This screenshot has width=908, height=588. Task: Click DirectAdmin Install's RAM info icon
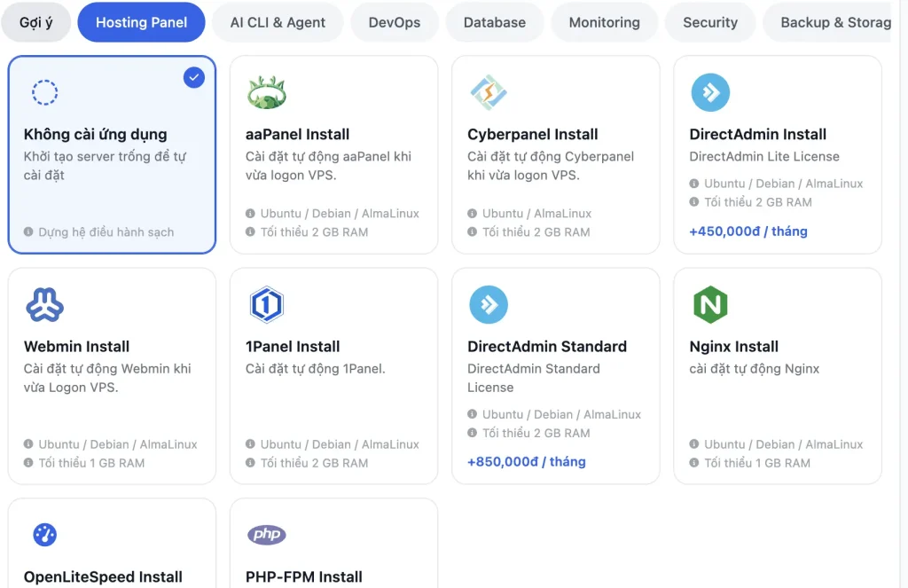(693, 201)
